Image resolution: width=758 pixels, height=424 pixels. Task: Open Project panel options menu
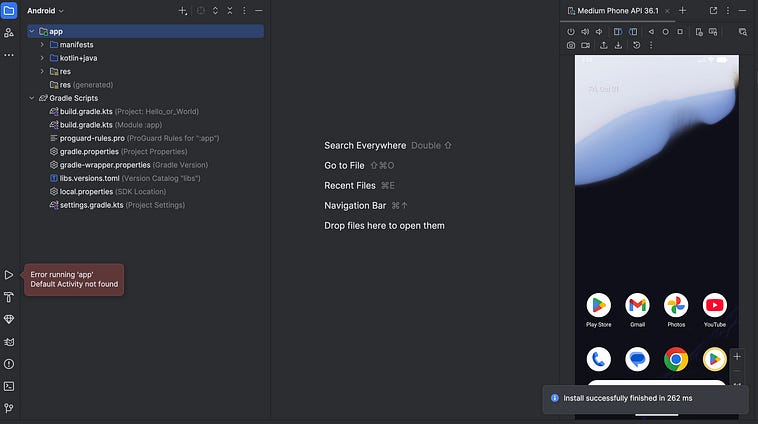click(x=244, y=11)
